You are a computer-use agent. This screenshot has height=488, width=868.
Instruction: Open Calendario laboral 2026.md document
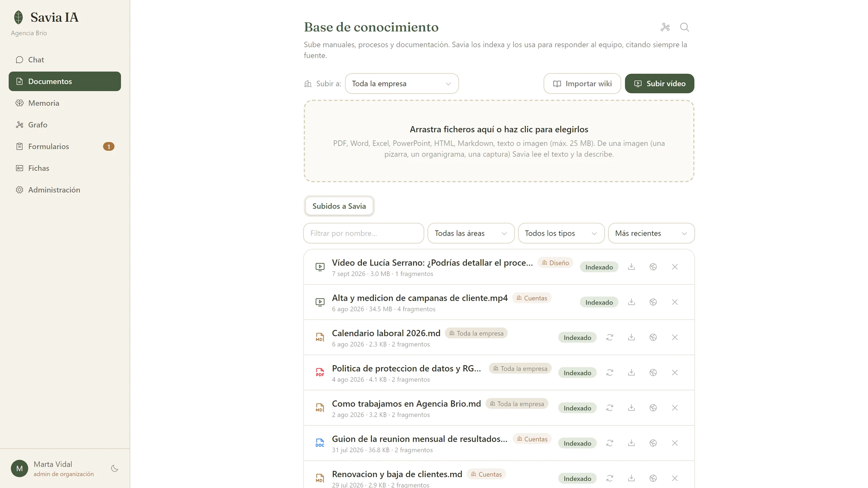pos(386,333)
